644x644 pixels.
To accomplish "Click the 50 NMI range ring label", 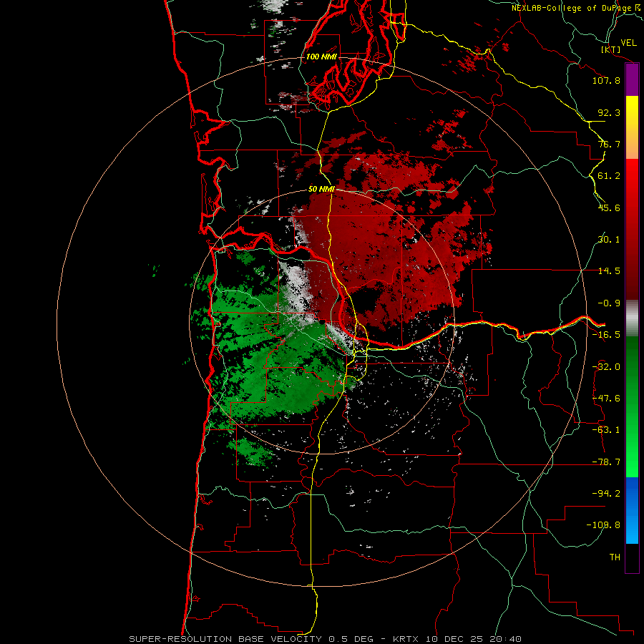I will point(321,190).
